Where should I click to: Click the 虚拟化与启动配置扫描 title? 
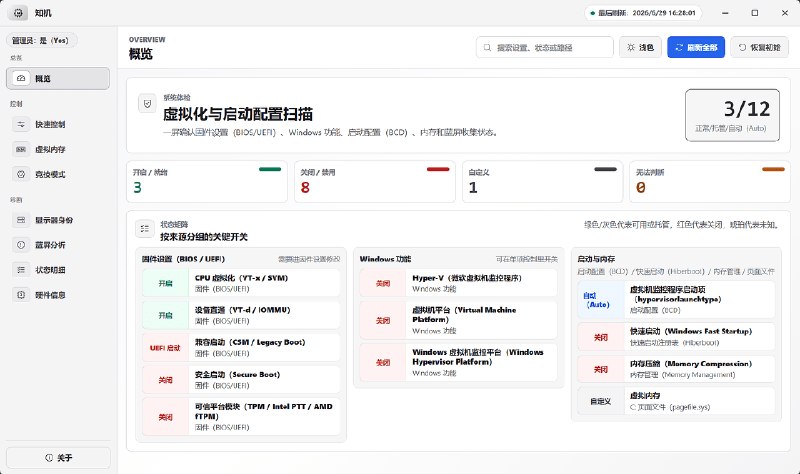point(238,114)
